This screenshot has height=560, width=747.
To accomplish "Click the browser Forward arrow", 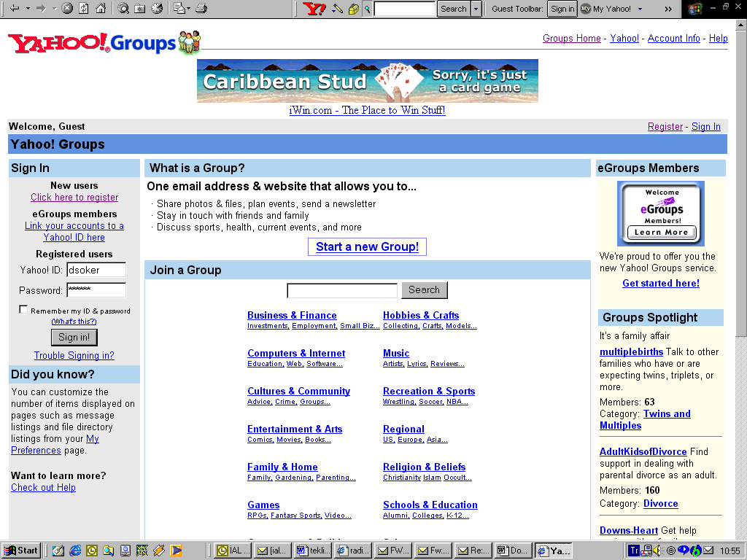I will tap(41, 8).
